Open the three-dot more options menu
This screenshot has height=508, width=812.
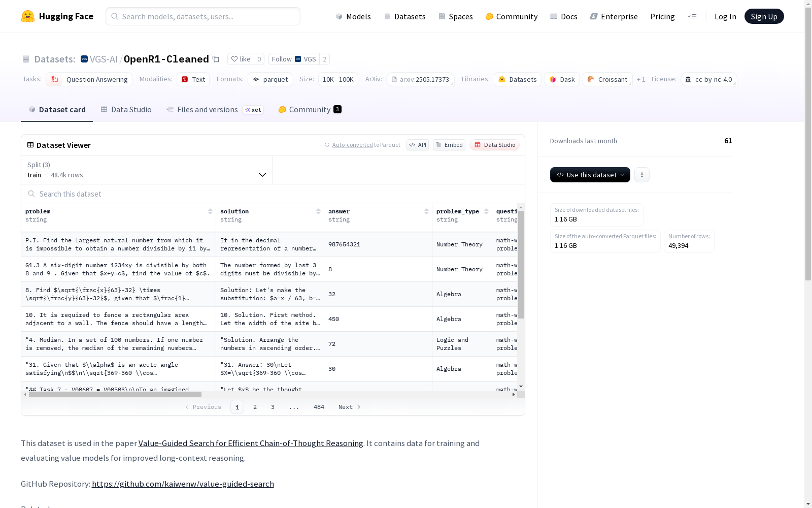(x=642, y=175)
